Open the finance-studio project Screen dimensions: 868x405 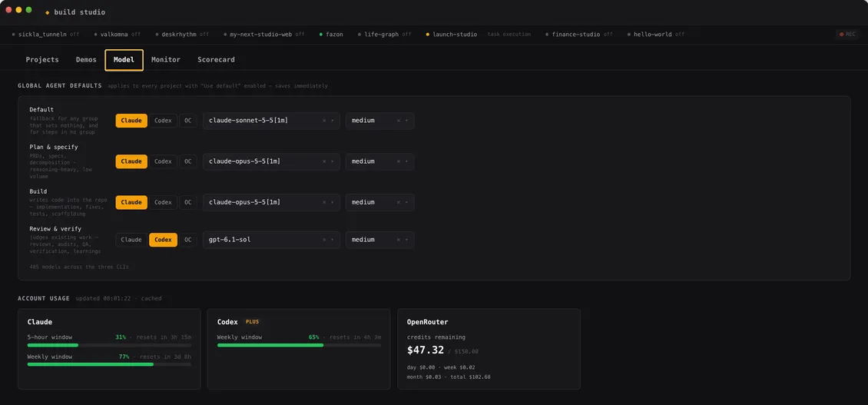point(579,35)
